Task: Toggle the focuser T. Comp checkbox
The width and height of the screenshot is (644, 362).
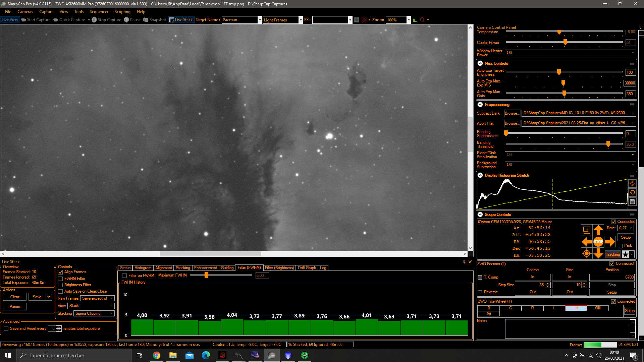Action: point(480,278)
